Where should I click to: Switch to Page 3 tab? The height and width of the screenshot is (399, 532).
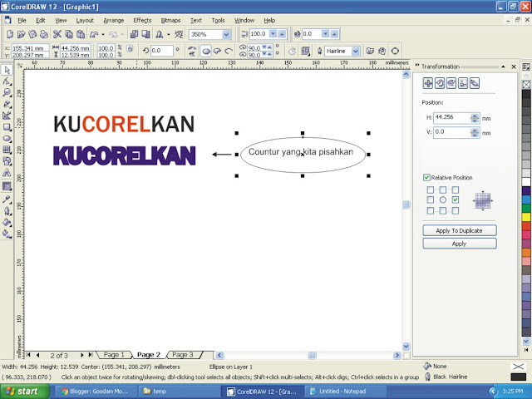tap(183, 355)
